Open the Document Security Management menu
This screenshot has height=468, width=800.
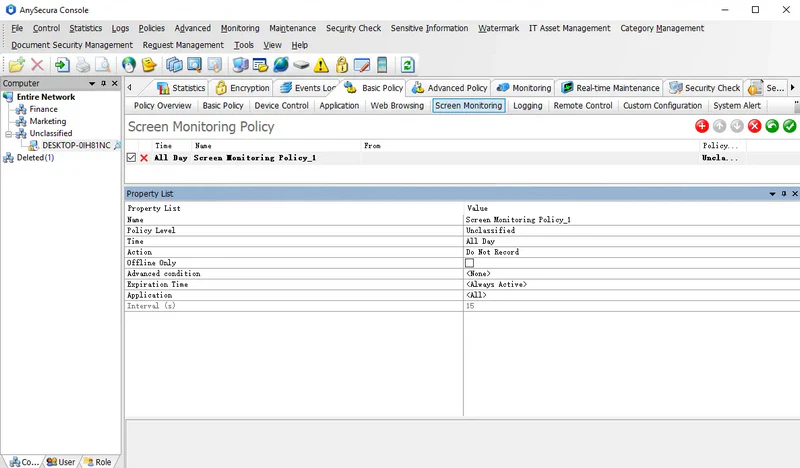click(x=72, y=45)
